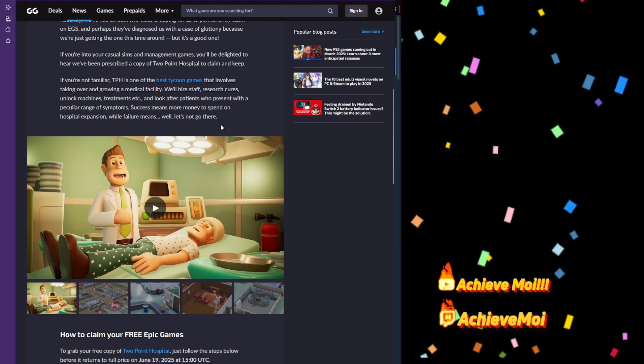644x364 pixels.
Task: Focus the game search field
Action: 259,11
